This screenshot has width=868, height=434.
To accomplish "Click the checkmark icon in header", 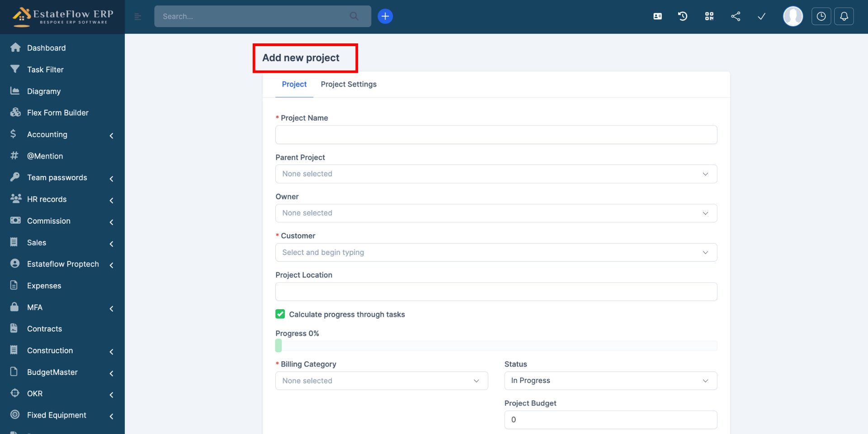I will coord(761,16).
